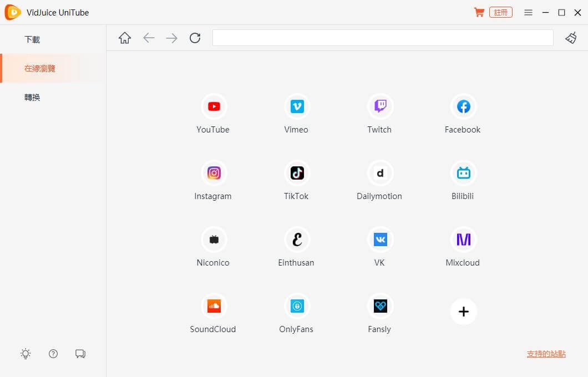Open the VK site icon
Screen dimensions: 588x377
coord(380,240)
